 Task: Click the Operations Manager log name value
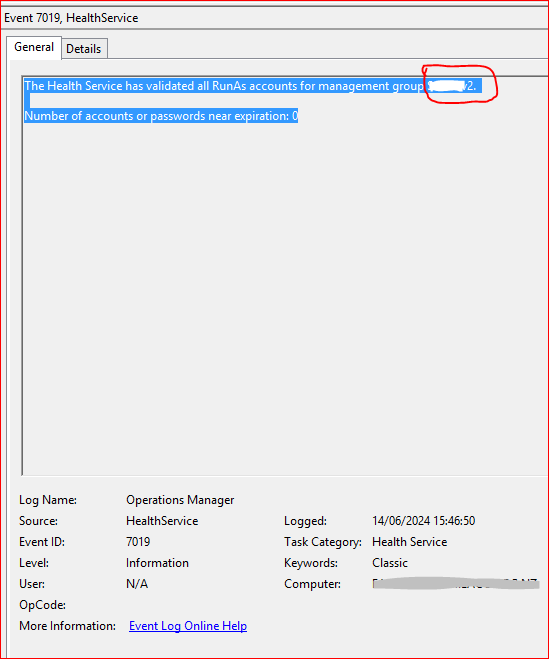(180, 500)
